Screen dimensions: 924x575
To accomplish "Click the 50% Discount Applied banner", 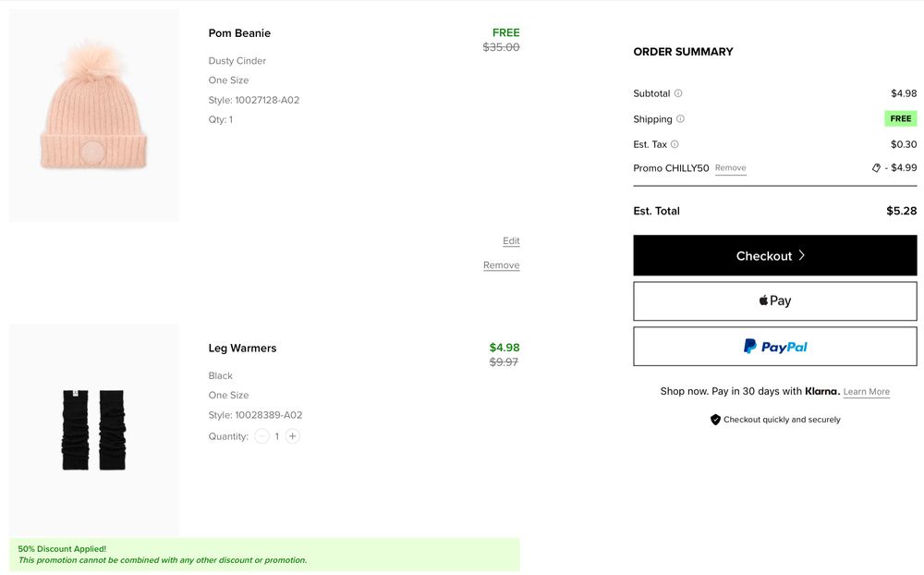I will click(264, 555).
